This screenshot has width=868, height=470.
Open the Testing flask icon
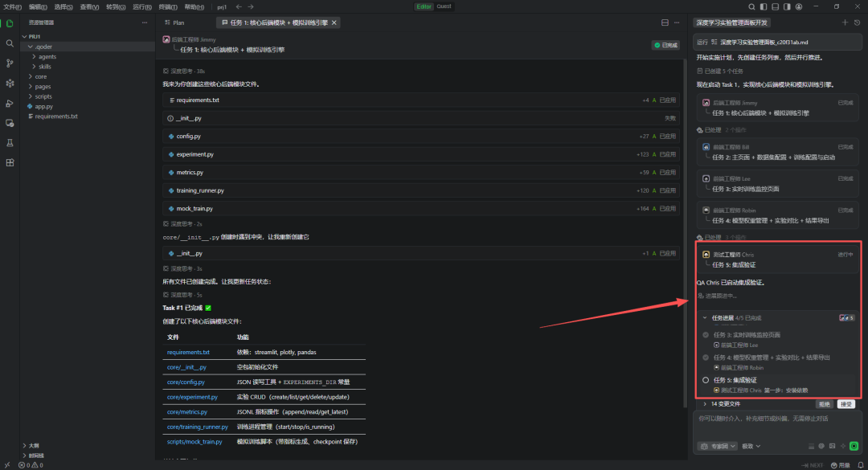[10, 143]
